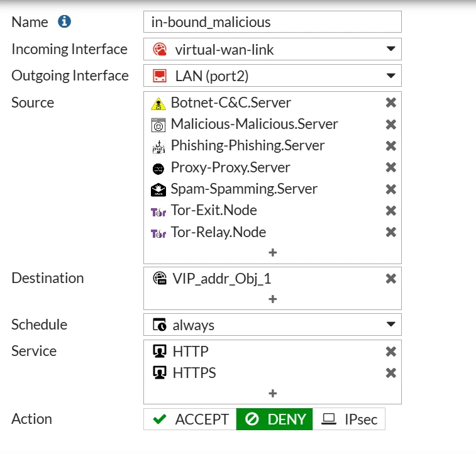Click the virtual-wan-link globe icon
The width and height of the screenshot is (476, 461).
pos(160,49)
